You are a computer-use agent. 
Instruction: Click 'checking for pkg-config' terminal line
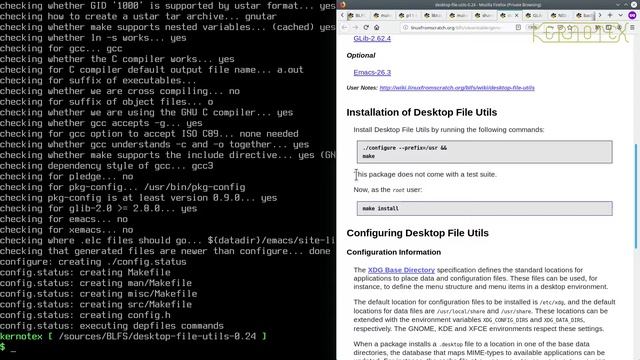click(x=122, y=187)
